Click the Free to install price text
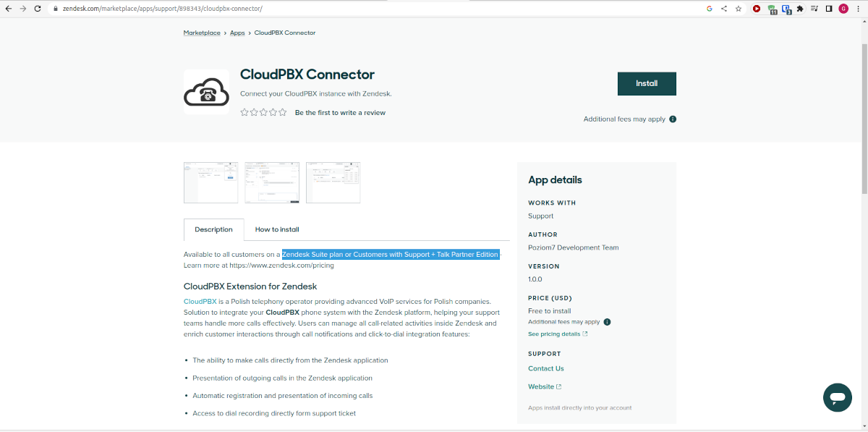 [550, 311]
